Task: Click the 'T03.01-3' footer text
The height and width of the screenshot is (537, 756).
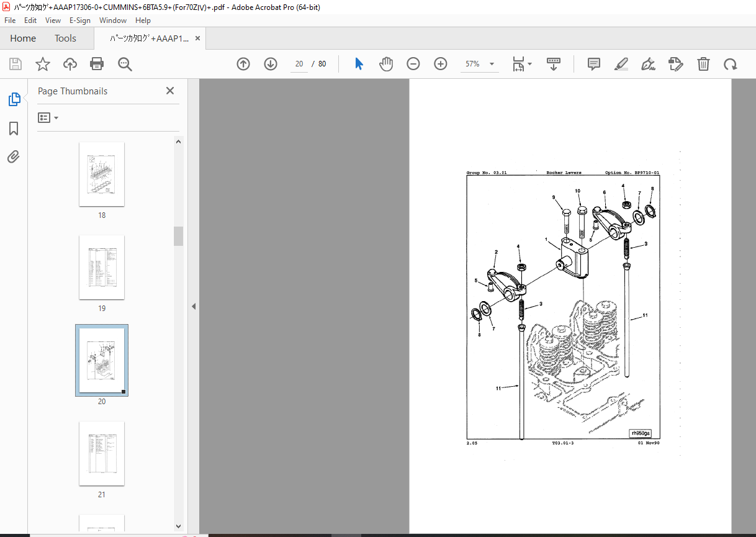Action: (x=563, y=443)
